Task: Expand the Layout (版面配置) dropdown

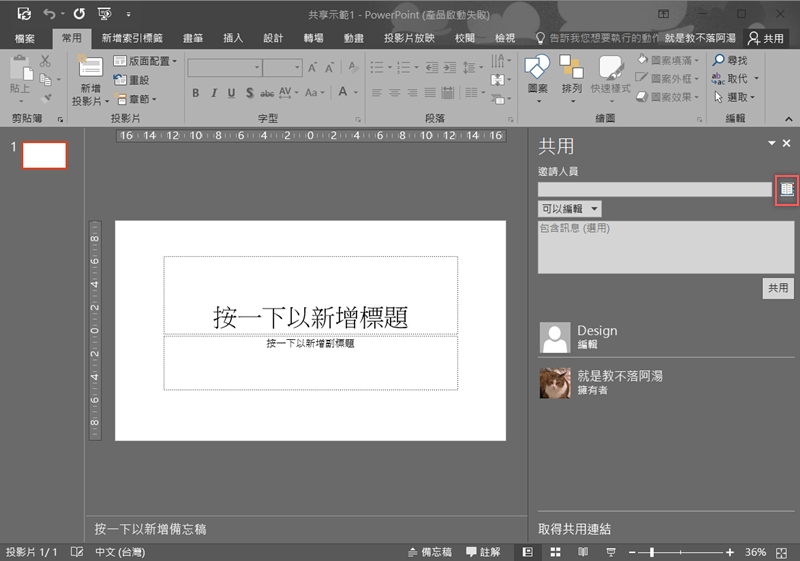Action: [x=152, y=61]
